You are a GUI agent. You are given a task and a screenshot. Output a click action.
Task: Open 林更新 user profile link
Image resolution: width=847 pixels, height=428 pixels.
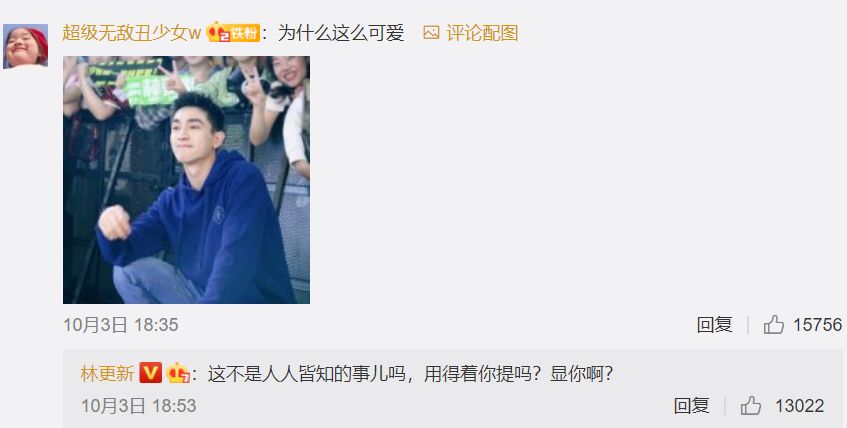(107, 373)
